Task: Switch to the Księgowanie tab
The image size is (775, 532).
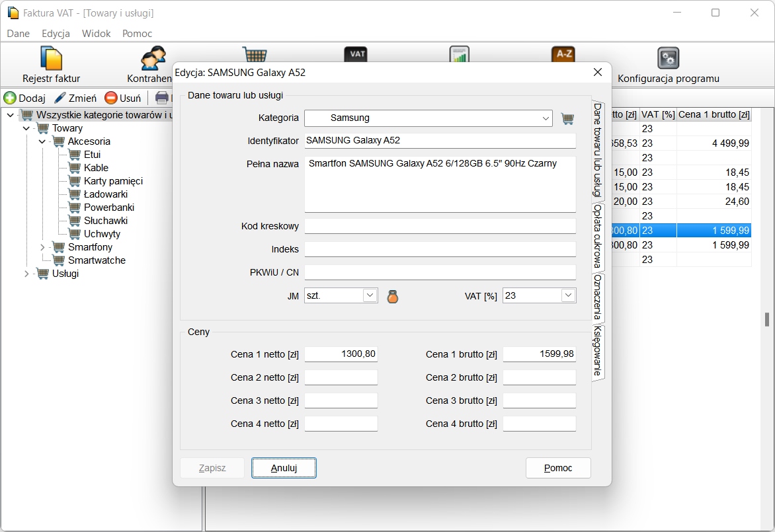Action: (598, 350)
